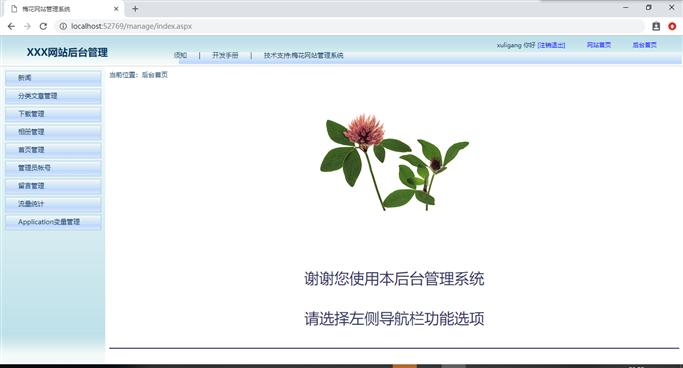Open the profile account icon in the toolbar
683x368 pixels.
tap(656, 26)
